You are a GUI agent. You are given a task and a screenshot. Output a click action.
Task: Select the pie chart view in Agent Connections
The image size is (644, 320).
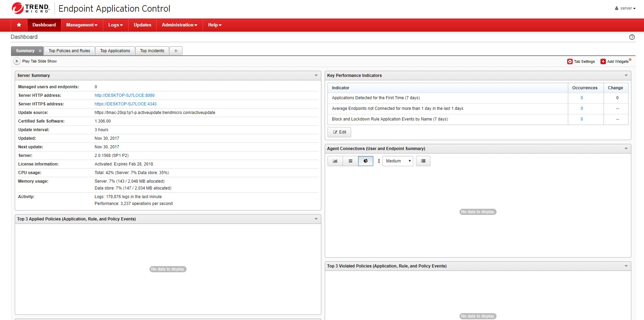[x=366, y=161]
